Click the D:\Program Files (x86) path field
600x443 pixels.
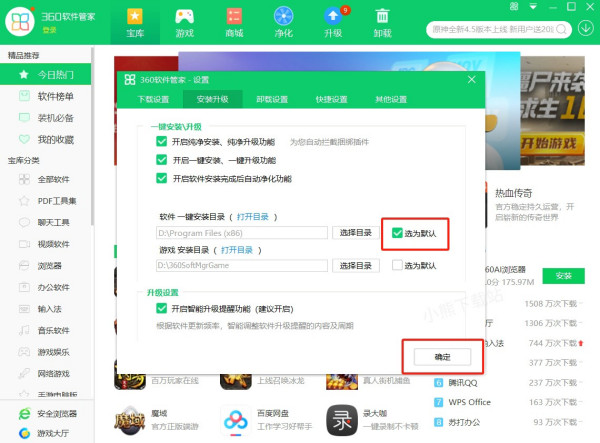coord(242,233)
